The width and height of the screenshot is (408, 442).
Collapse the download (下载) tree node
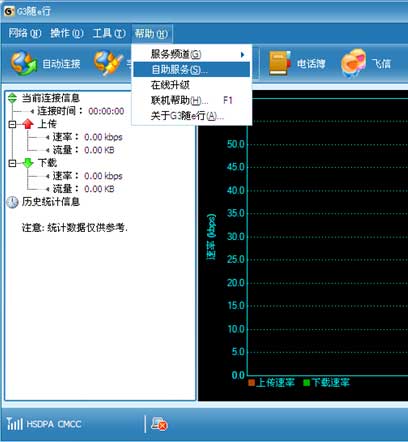[x=12, y=163]
